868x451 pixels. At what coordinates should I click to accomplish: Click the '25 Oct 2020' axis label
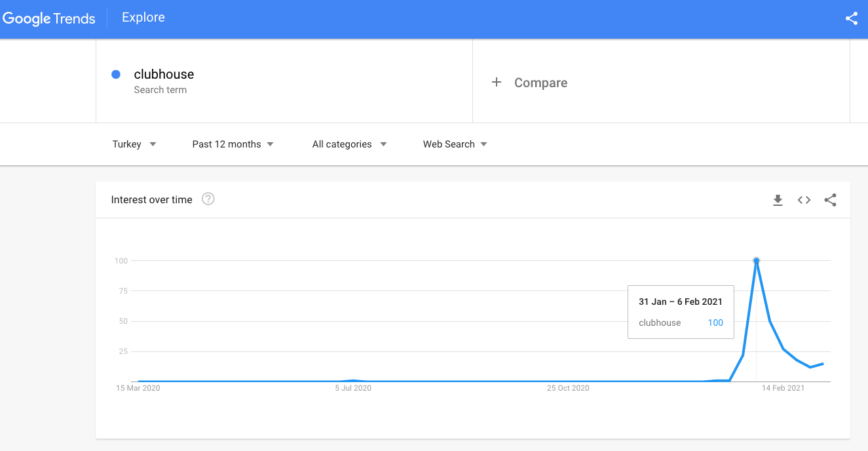[x=568, y=388]
